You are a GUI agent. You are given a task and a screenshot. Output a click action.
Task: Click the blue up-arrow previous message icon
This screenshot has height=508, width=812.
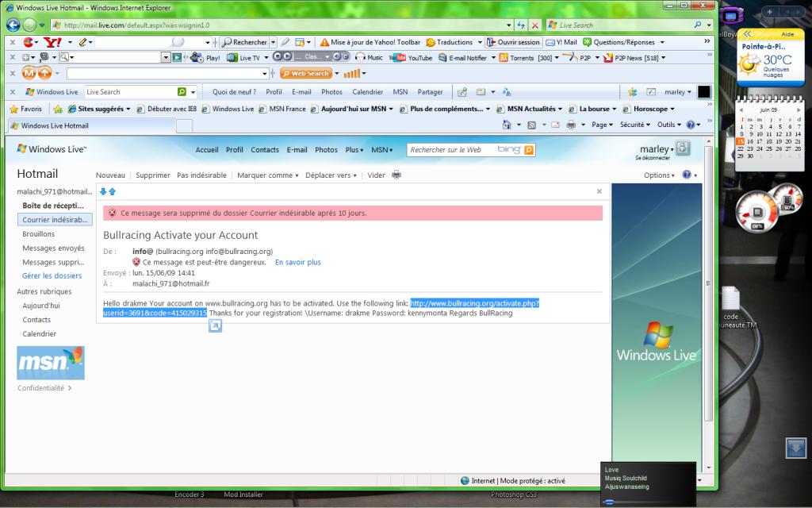112,191
